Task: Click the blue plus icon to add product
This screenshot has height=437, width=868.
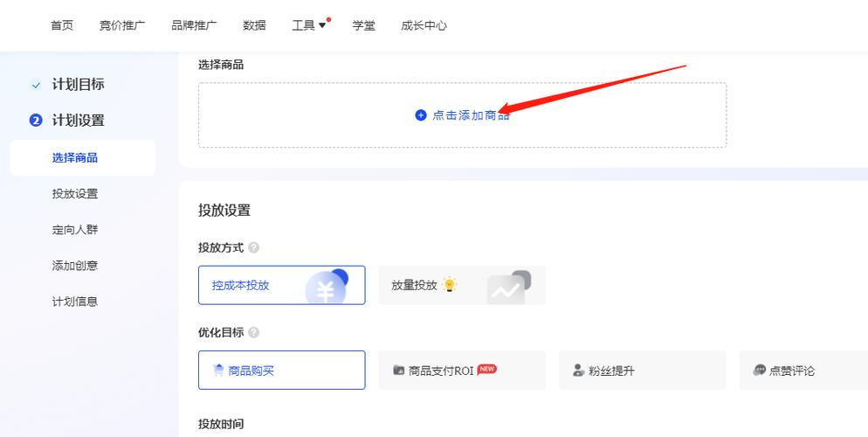Action: pos(421,115)
